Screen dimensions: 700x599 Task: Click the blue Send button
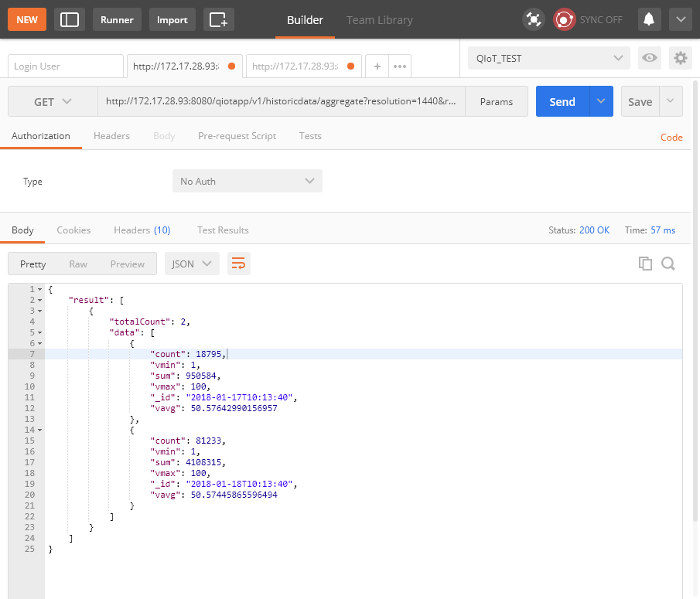[562, 101]
